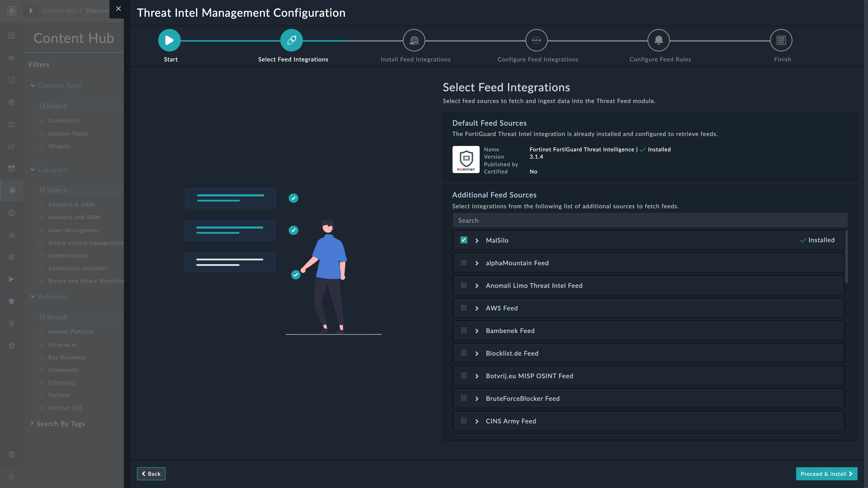This screenshot has width=868, height=488.
Task: Click the Configure Feed Rules bell icon
Action: pyautogui.click(x=658, y=40)
